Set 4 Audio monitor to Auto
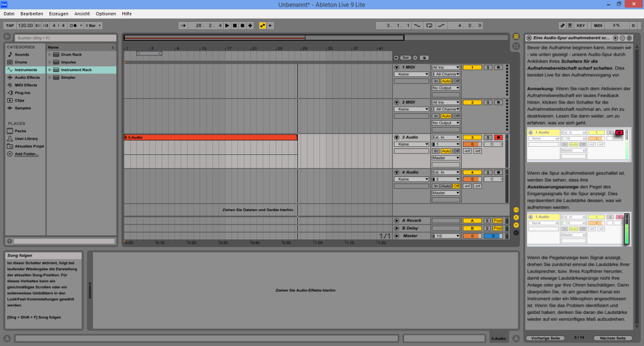Image resolution: width=644 pixels, height=346 pixels. (446, 186)
